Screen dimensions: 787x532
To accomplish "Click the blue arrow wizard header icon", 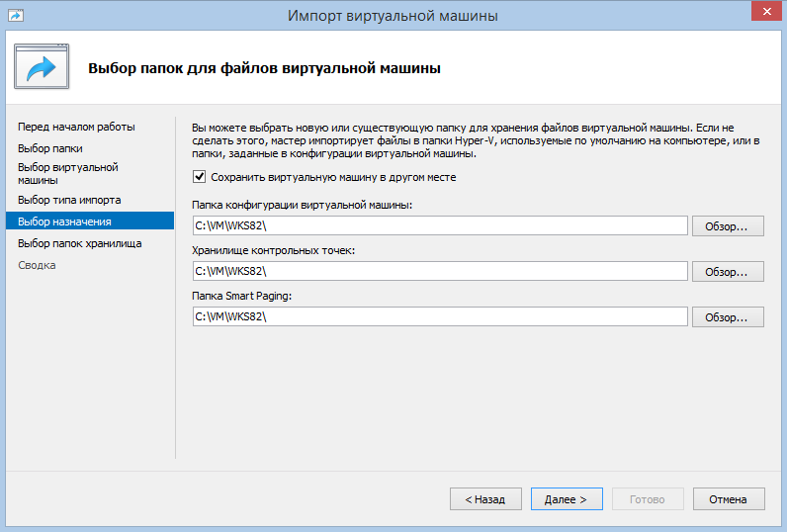I will pos(41,67).
